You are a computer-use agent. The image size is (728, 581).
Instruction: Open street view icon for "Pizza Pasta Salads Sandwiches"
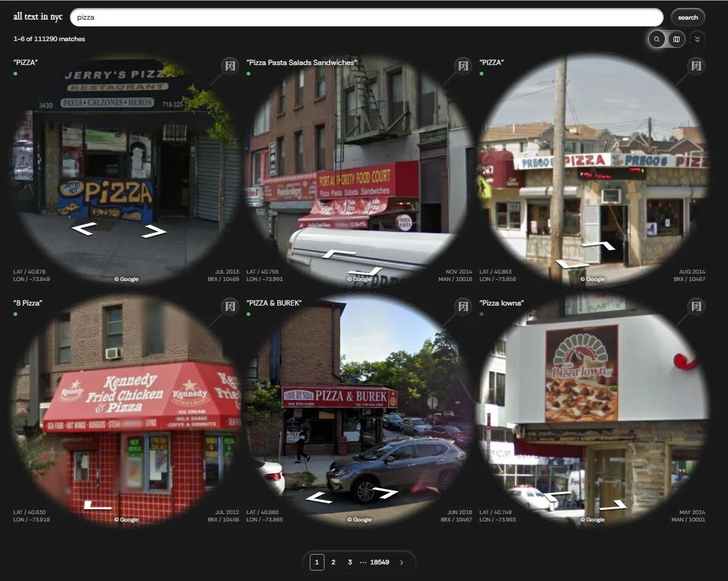point(463,66)
